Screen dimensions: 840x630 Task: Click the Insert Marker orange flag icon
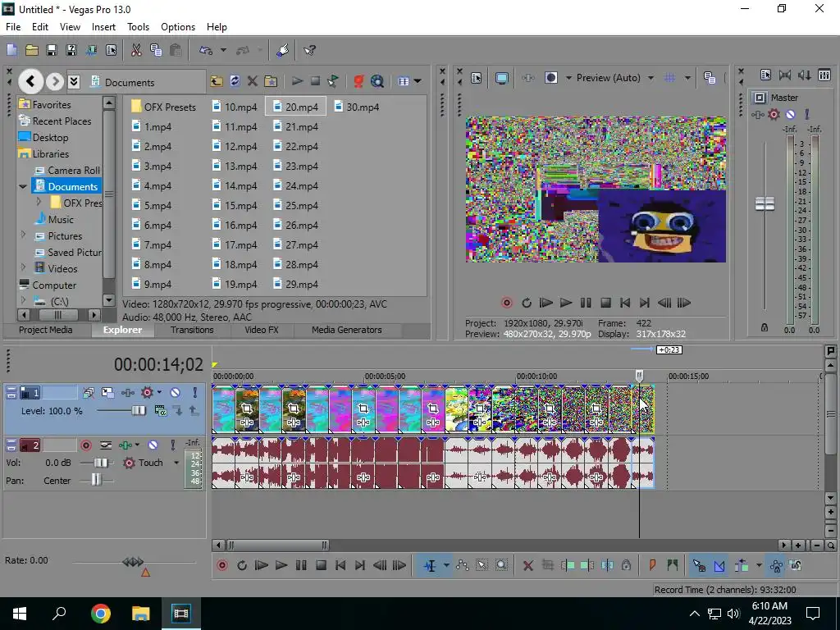pyautogui.click(x=652, y=565)
